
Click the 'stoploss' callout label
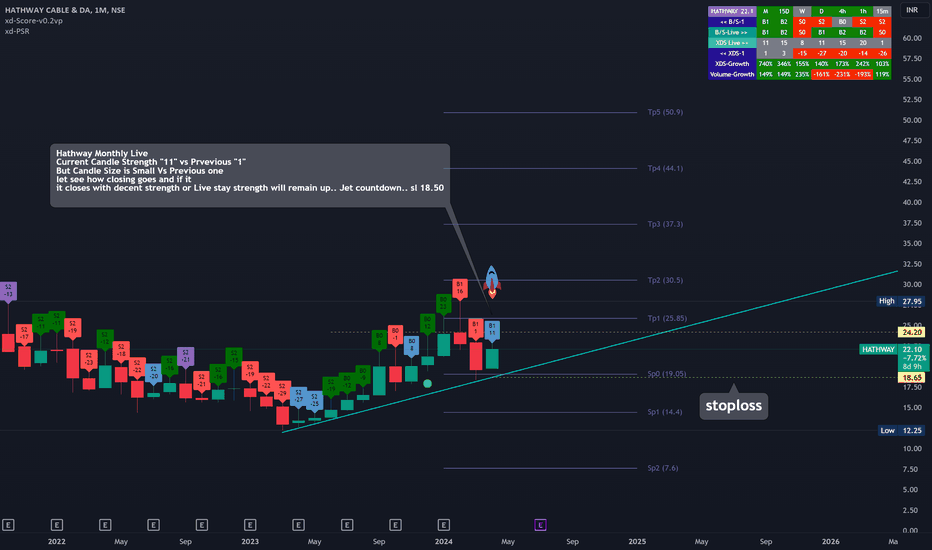point(733,406)
